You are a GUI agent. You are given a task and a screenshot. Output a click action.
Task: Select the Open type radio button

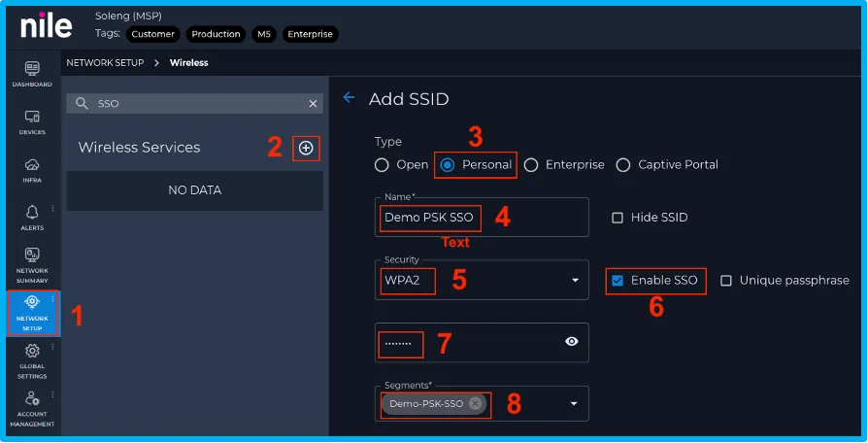[382, 165]
